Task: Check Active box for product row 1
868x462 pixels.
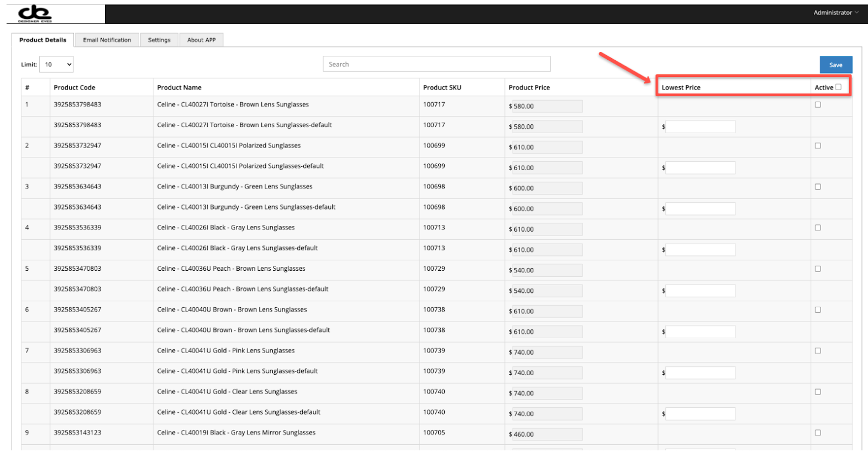Action: 818,105
